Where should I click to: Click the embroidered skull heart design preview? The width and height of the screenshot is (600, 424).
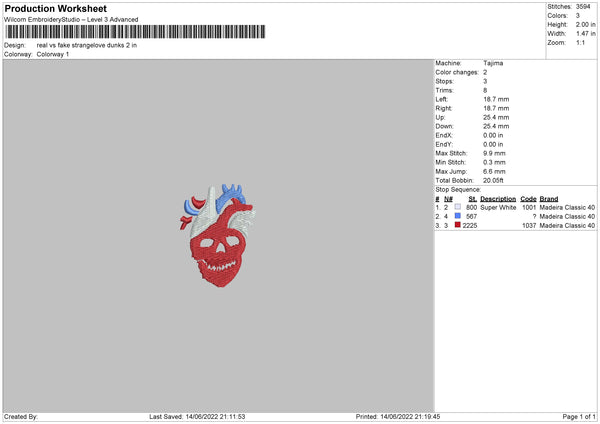click(218, 236)
